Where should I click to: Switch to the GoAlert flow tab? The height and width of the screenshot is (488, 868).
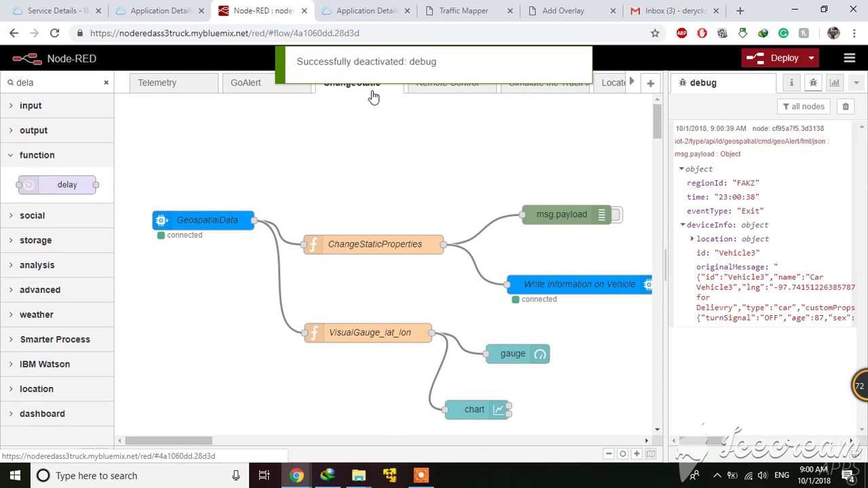pyautogui.click(x=266, y=83)
